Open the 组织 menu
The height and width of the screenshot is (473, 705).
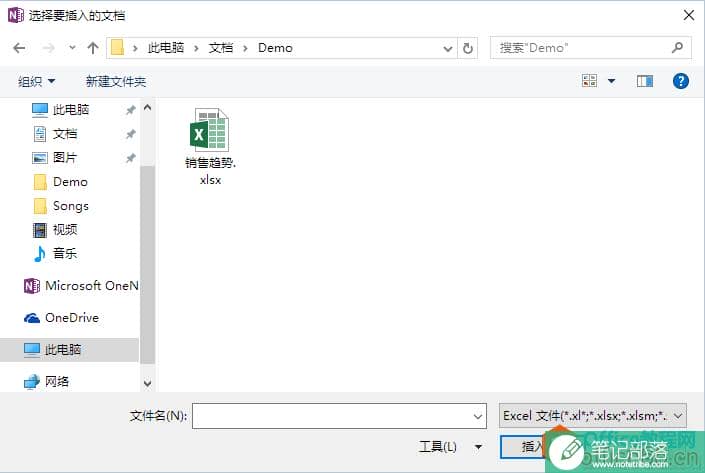pyautogui.click(x=36, y=81)
